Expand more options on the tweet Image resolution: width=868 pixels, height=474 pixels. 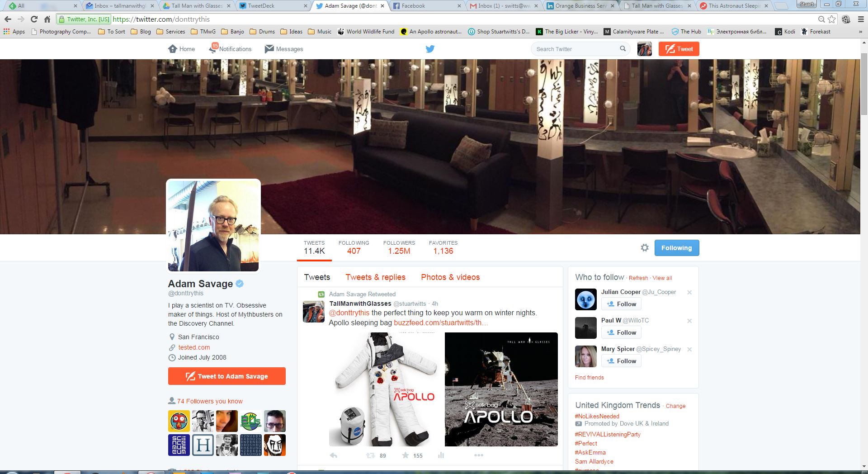(x=478, y=455)
